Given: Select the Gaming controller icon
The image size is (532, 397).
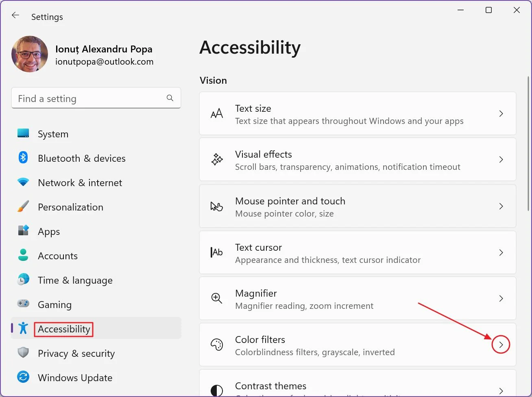Looking at the screenshot, I should click(x=23, y=304).
